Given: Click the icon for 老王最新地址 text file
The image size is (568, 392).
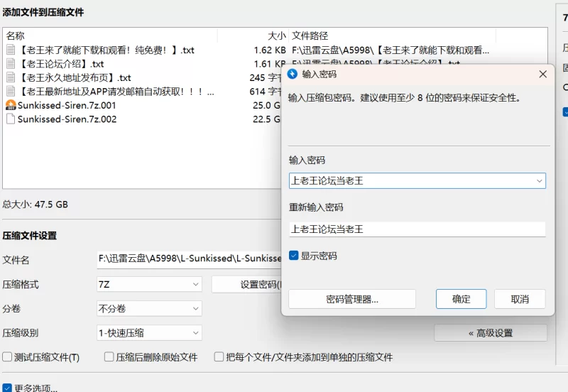Looking at the screenshot, I should click(11, 92).
